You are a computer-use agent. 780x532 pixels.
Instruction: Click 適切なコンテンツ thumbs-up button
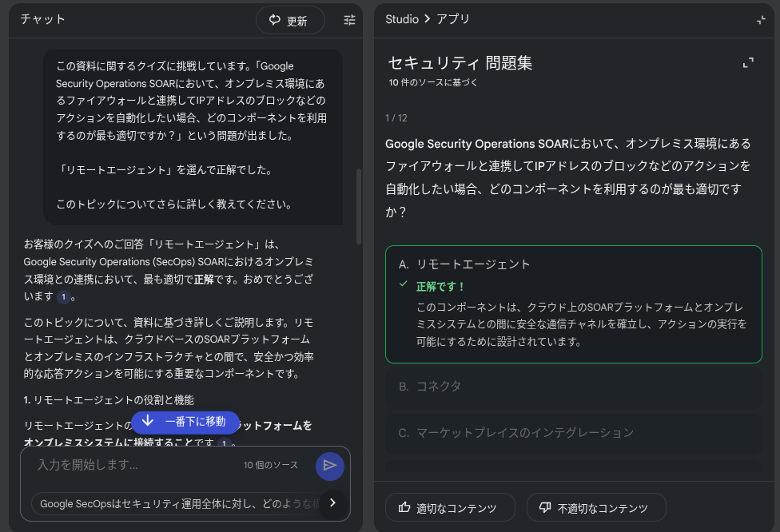450,508
